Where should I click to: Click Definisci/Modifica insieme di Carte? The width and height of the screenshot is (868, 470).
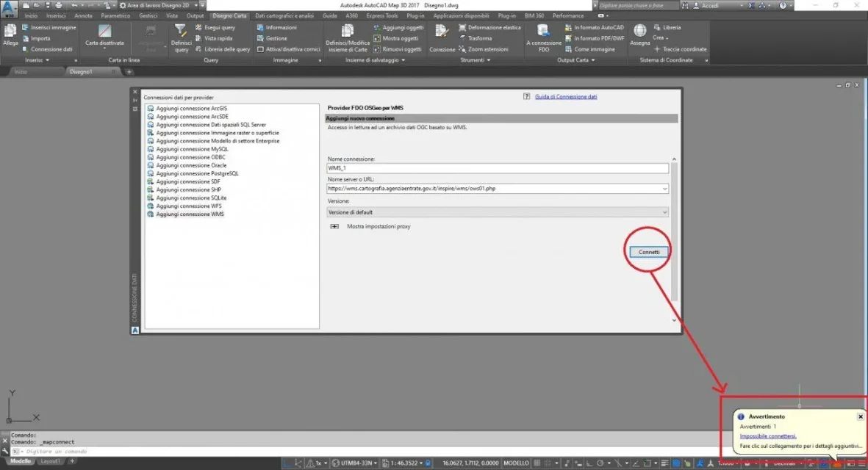(x=347, y=37)
